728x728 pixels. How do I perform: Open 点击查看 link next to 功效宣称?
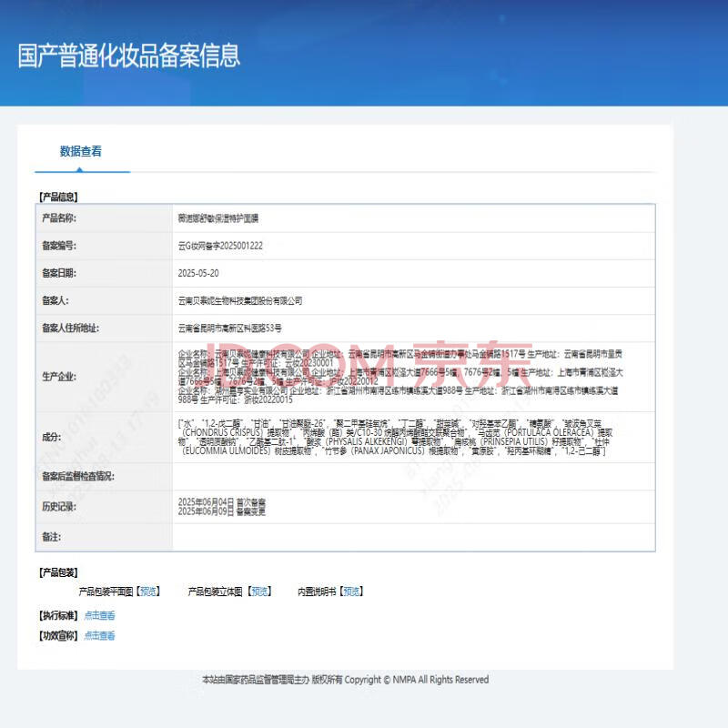100,636
